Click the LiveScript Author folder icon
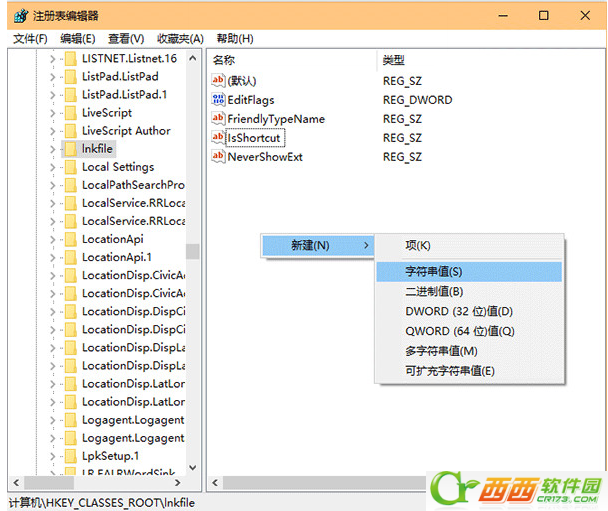Image resolution: width=608 pixels, height=511 pixels. 71,131
